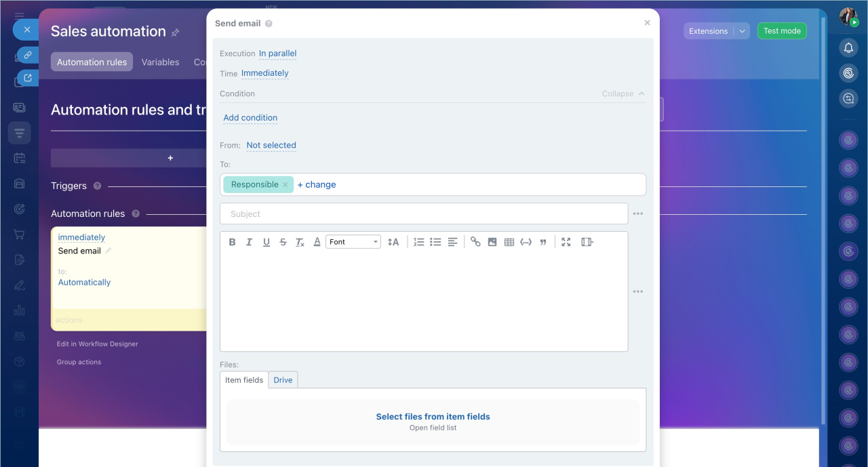Switch to the Drive files tab
Screen dimensions: 868x467
283,380
